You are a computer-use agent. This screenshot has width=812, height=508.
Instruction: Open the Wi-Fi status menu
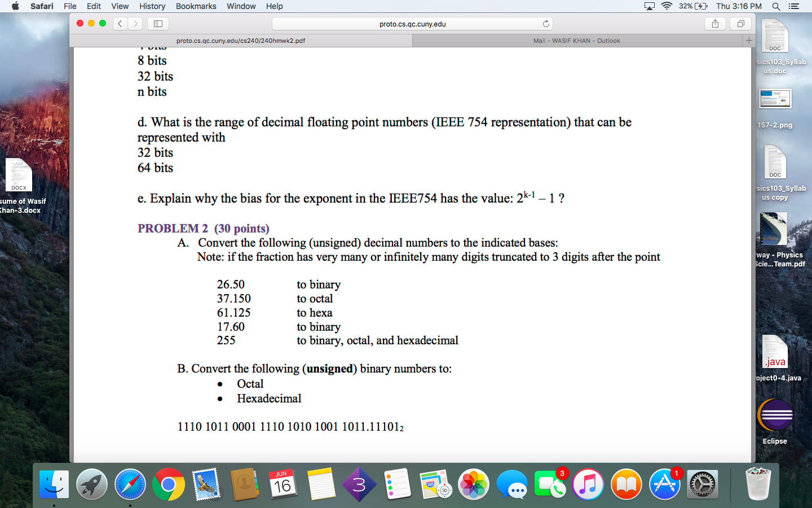(x=665, y=6)
